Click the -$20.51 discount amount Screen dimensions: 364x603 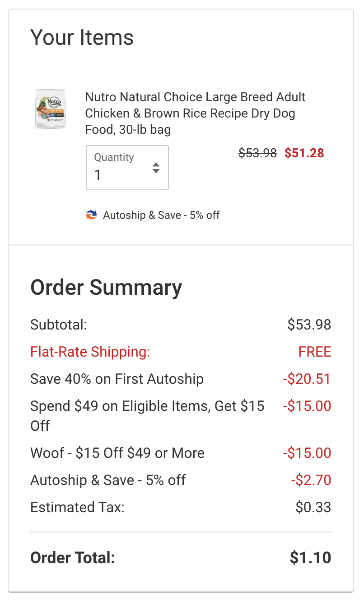click(307, 379)
